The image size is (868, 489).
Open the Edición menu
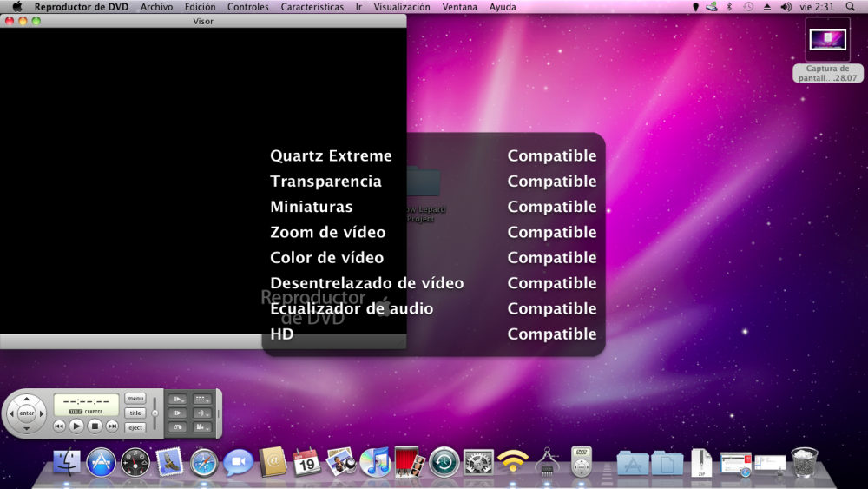point(200,7)
